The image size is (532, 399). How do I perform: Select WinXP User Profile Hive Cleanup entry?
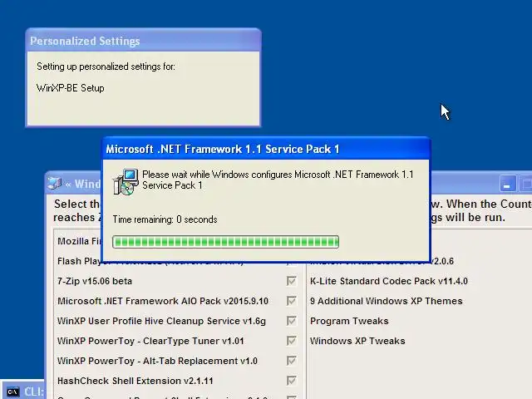tap(161, 321)
